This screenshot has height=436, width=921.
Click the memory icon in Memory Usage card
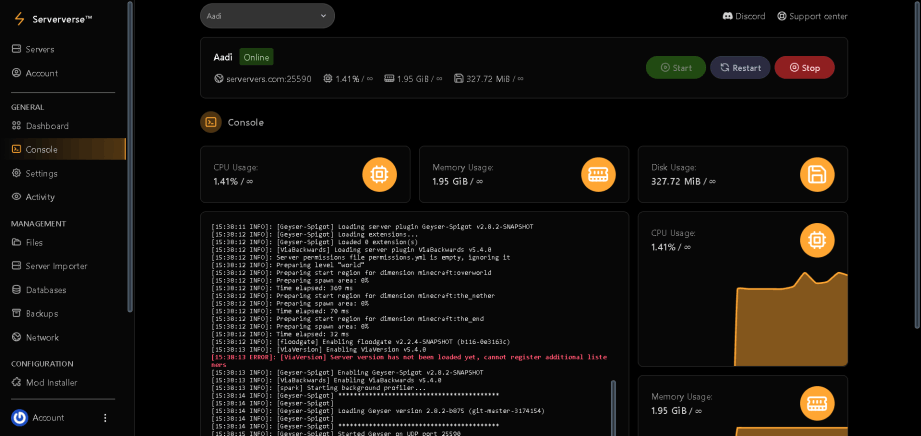599,175
